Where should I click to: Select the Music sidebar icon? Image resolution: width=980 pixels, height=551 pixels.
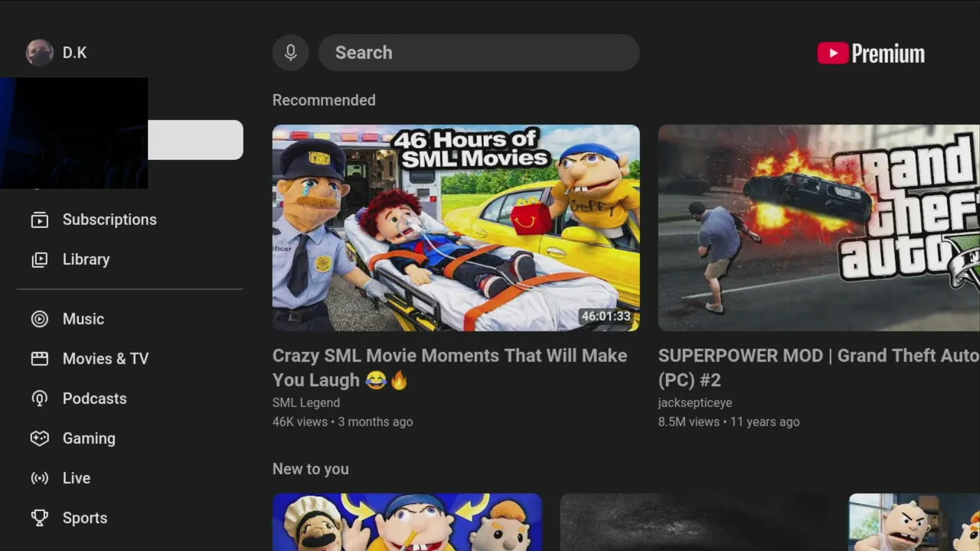pos(40,319)
